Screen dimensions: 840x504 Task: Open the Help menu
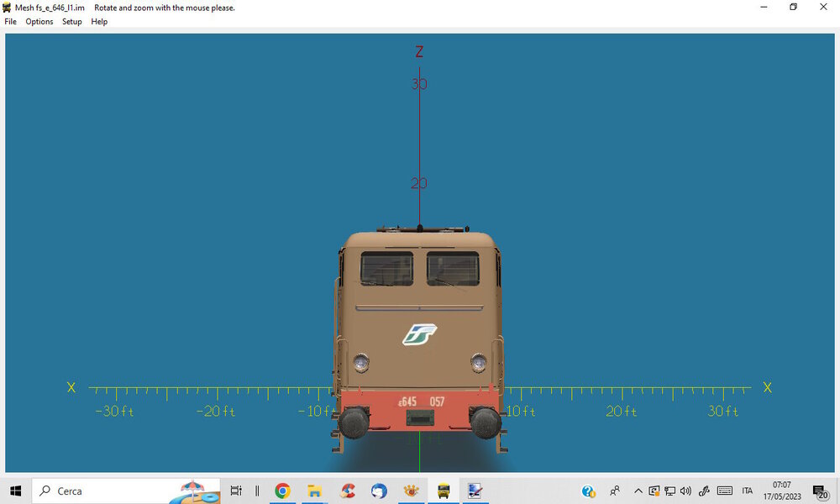coord(99,22)
